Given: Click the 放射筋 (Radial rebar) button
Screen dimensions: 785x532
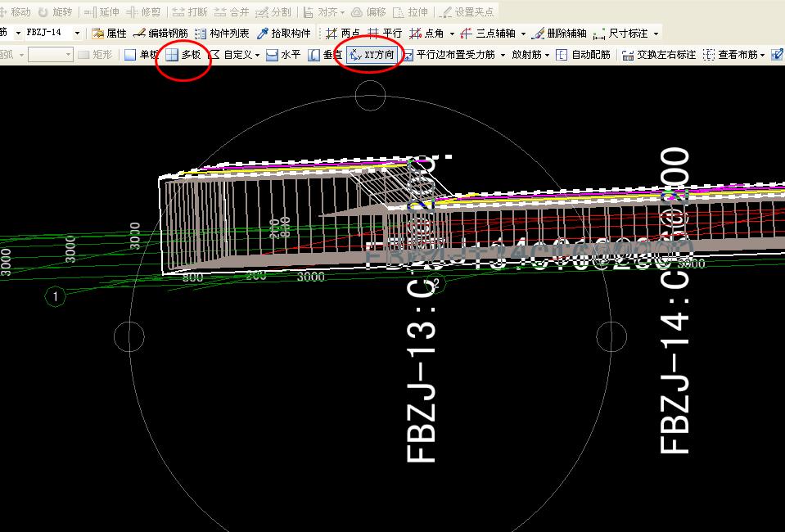Looking at the screenshot, I should point(526,55).
